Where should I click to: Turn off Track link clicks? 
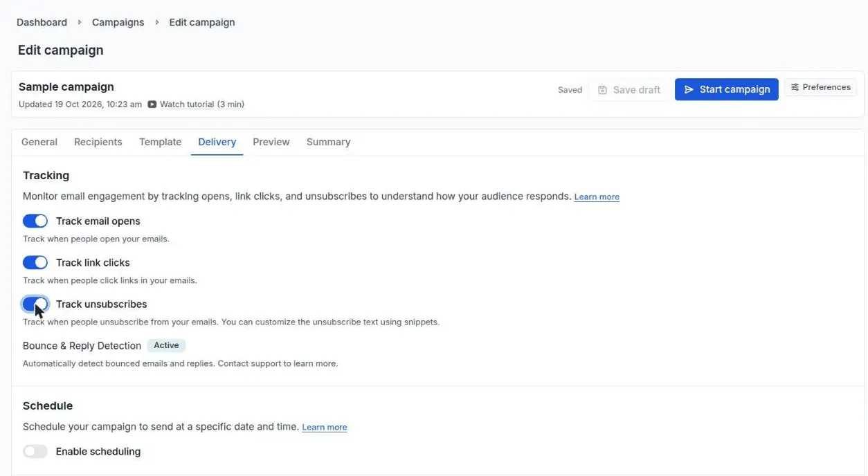click(35, 263)
